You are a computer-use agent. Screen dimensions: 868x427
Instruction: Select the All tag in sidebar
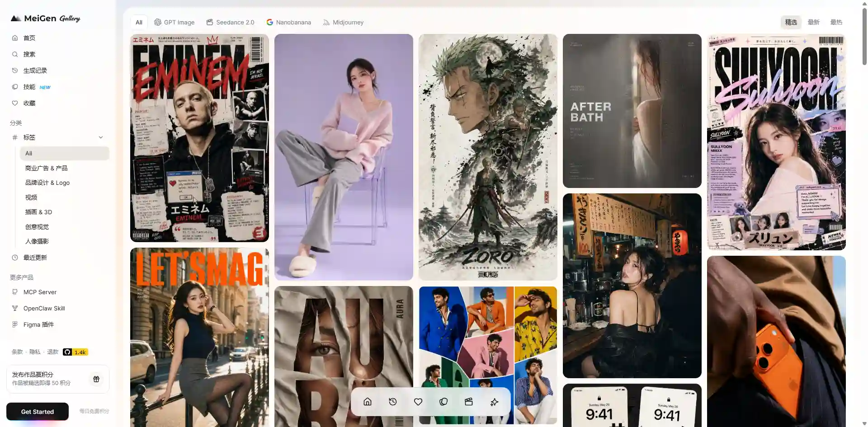click(65, 154)
